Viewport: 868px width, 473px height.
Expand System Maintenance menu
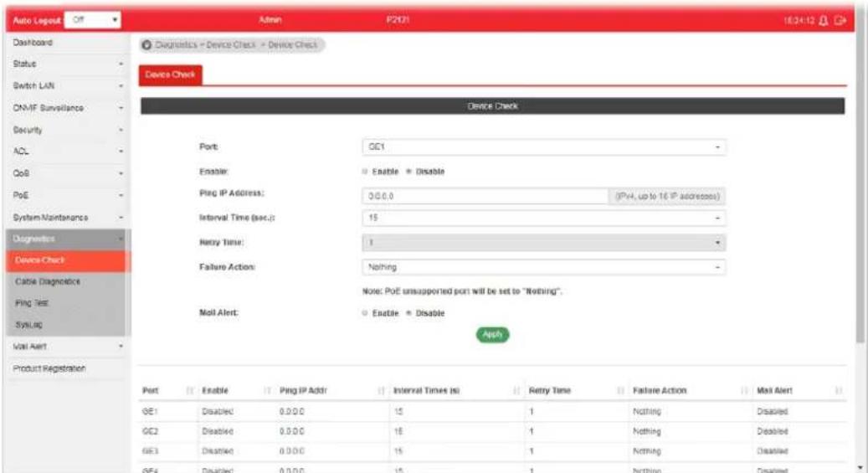point(68,218)
